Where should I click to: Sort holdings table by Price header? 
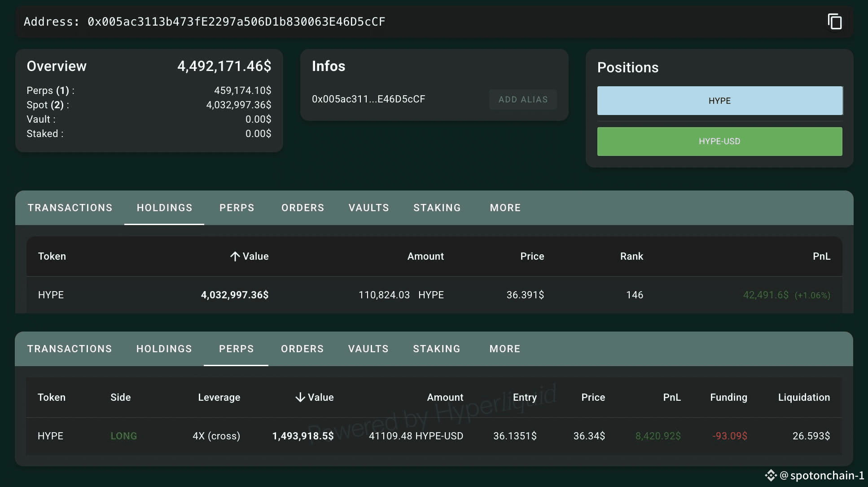click(x=532, y=257)
